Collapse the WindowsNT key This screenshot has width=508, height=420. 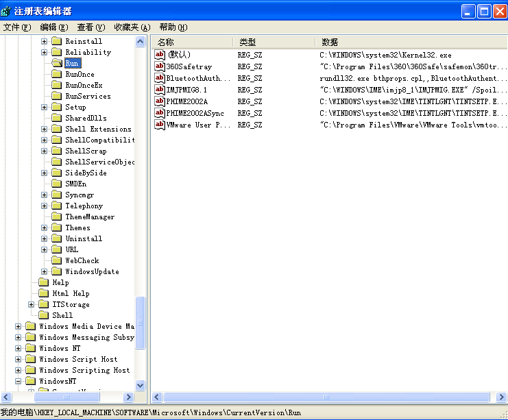(18, 381)
